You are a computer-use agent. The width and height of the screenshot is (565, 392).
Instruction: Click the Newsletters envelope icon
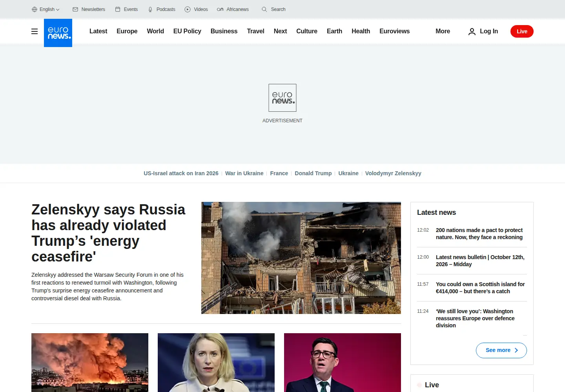point(75,9)
